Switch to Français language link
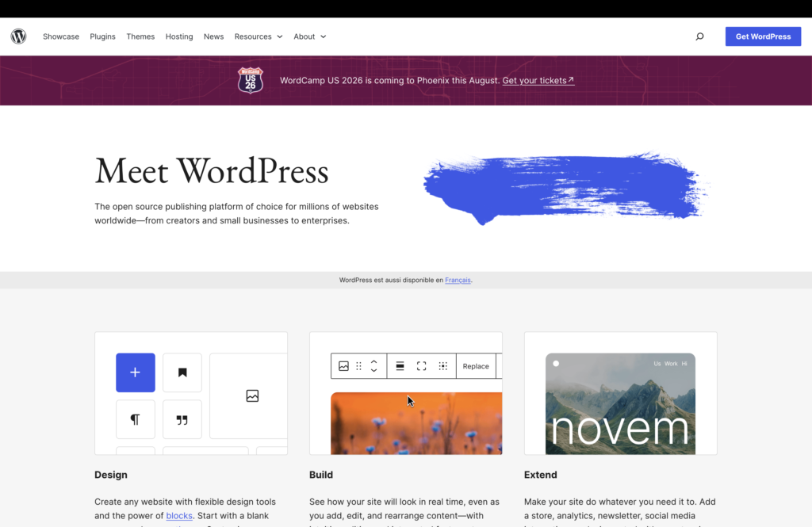Viewport: 812px width, 527px height. pyautogui.click(x=458, y=280)
